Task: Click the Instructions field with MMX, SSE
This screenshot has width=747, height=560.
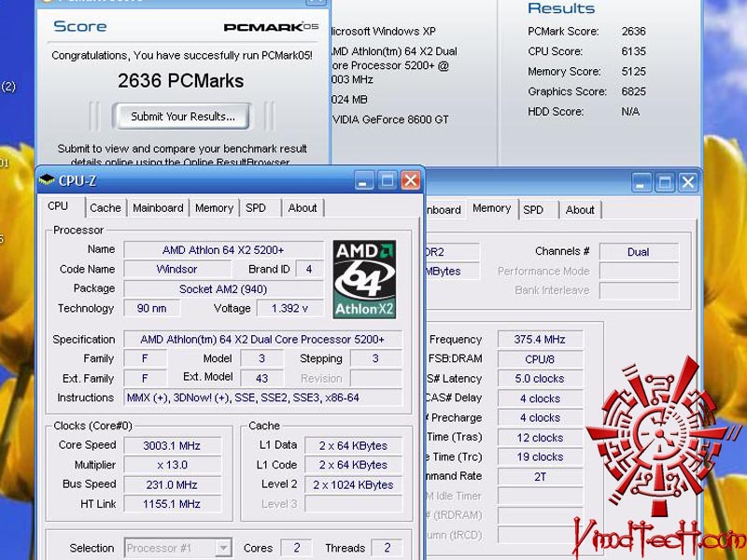Action: point(262,398)
